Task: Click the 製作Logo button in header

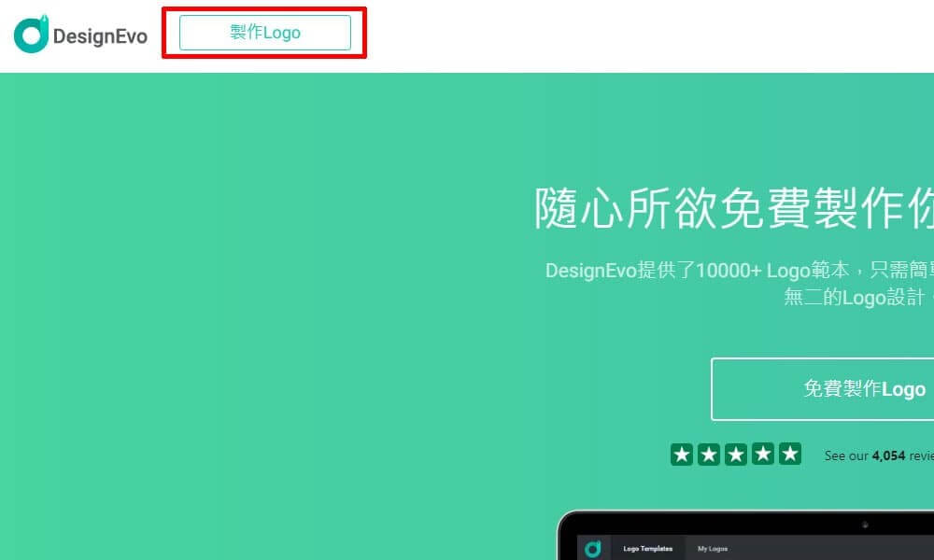Action: pos(265,33)
